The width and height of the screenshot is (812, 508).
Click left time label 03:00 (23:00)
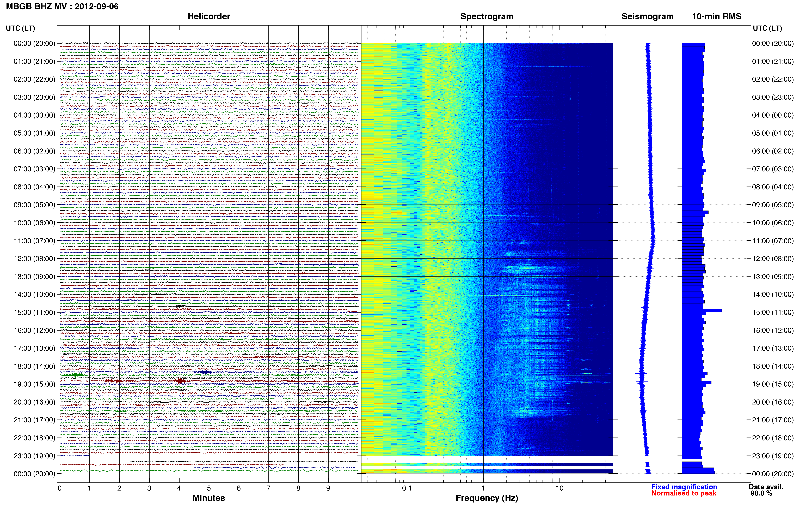pos(34,97)
